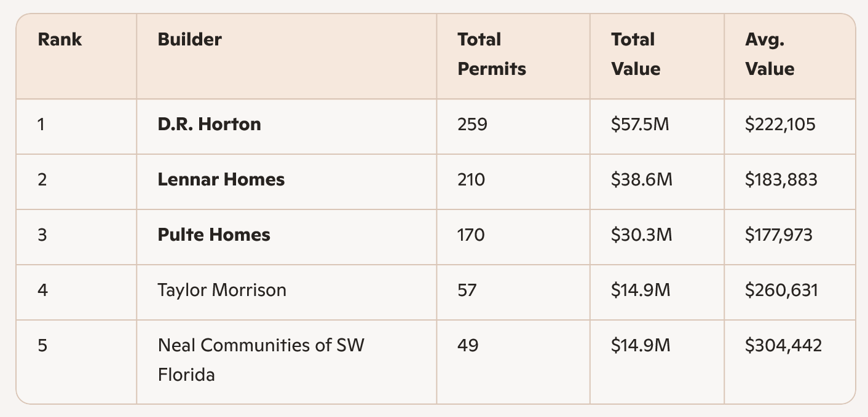Click Taylor Morrison's $14.9M total value
Viewport: 868px width, 417px height.
click(x=640, y=290)
